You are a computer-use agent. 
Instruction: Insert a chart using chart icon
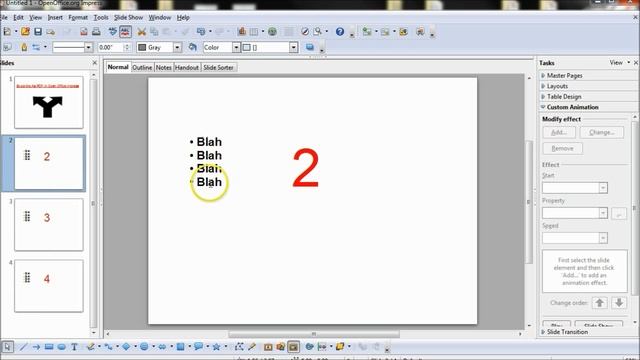242,31
